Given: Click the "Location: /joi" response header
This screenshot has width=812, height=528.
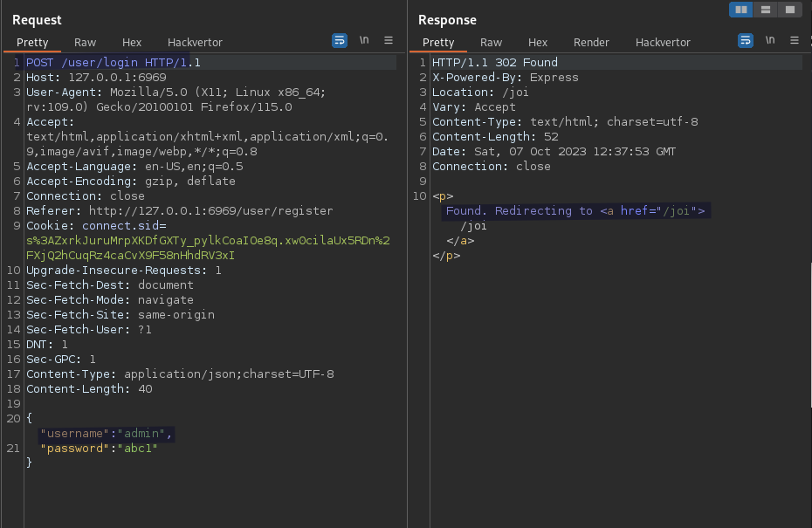Looking at the screenshot, I should tap(480, 93).
